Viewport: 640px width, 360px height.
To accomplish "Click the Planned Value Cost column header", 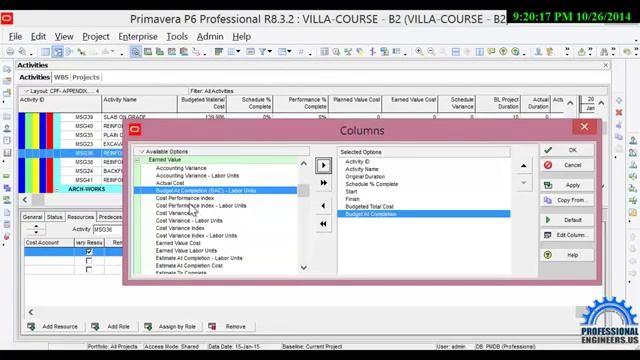I will pos(356,104).
